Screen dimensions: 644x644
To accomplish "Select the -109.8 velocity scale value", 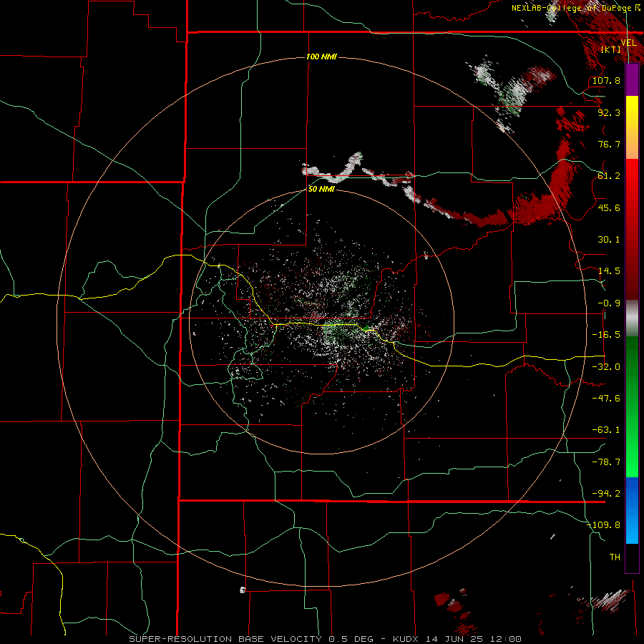I will pos(604,525).
